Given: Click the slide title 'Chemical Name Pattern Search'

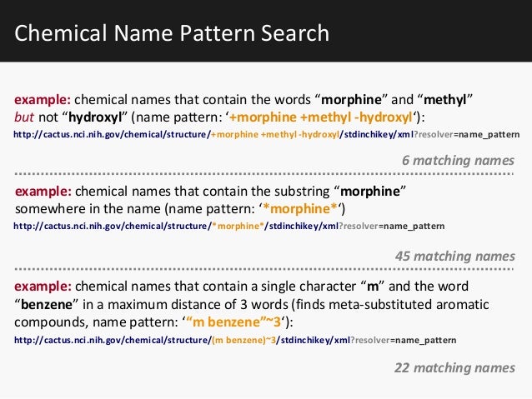Looking at the screenshot, I should pyautogui.click(x=172, y=32).
